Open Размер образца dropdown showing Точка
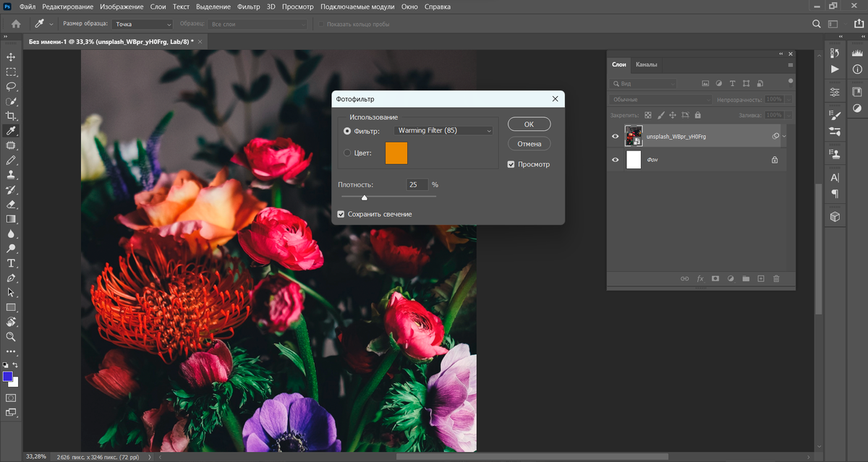The image size is (868, 462). coord(143,24)
